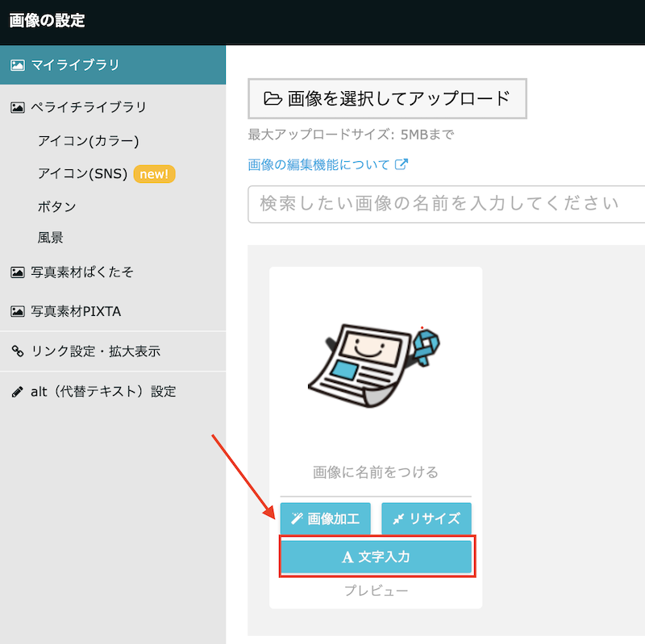Choose the ボタン library category

click(x=57, y=206)
